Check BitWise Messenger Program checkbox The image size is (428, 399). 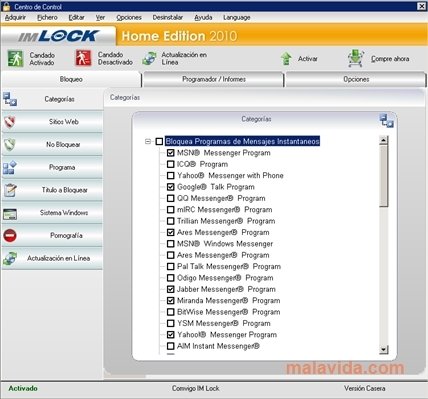tap(171, 312)
